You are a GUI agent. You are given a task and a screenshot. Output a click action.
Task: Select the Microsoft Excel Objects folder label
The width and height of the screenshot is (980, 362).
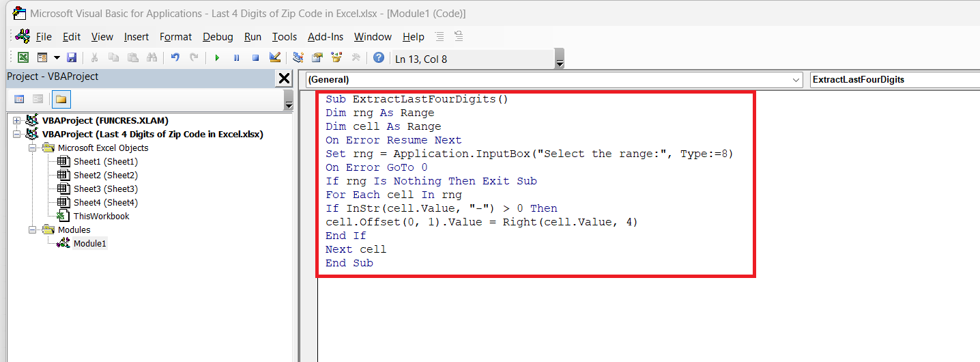click(x=103, y=148)
